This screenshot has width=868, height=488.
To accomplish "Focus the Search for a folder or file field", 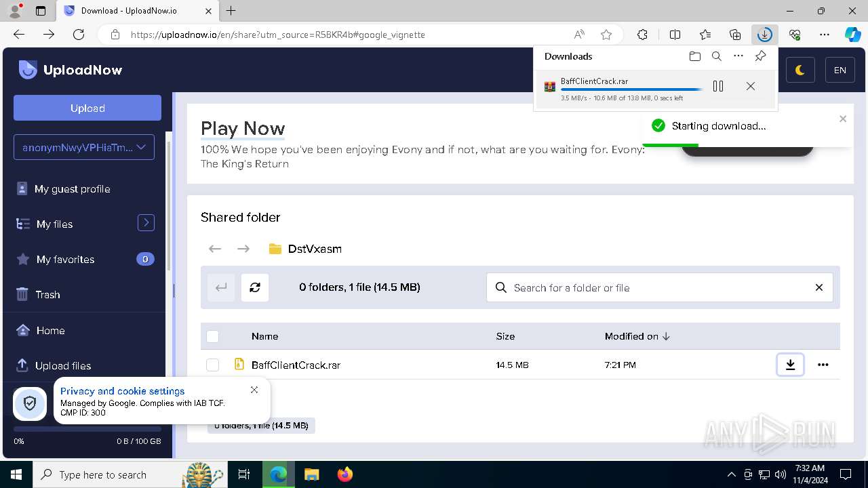I will pos(660,287).
